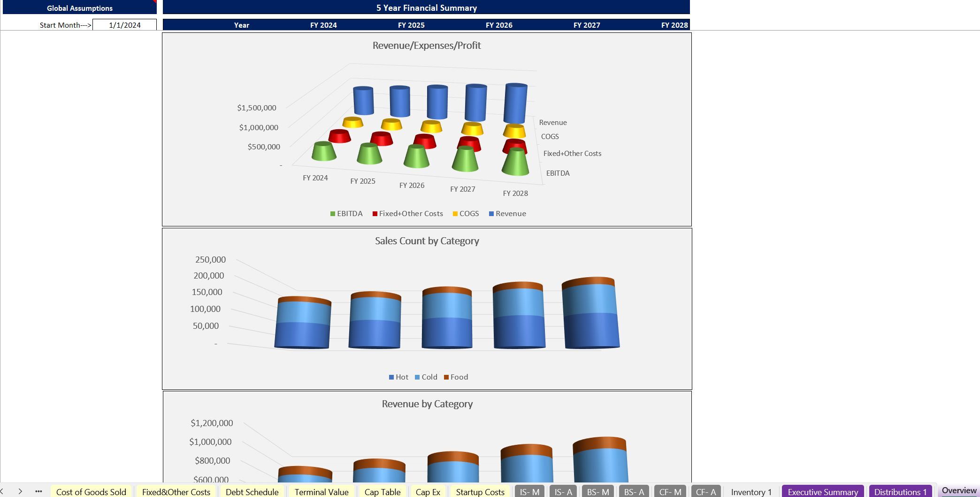Click the FY 2026 column header
The width and height of the screenshot is (980, 497).
coord(499,25)
